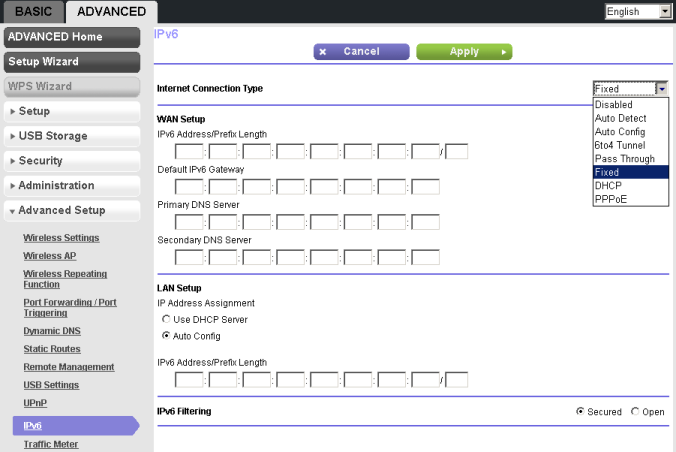
Task: Expand the Setup menu section
Action: [x=72, y=111]
